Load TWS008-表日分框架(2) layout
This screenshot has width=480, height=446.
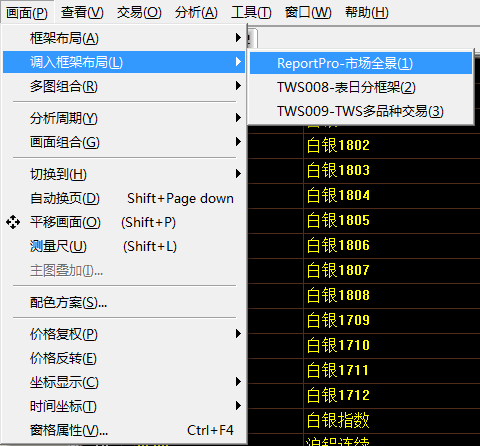pyautogui.click(x=361, y=87)
